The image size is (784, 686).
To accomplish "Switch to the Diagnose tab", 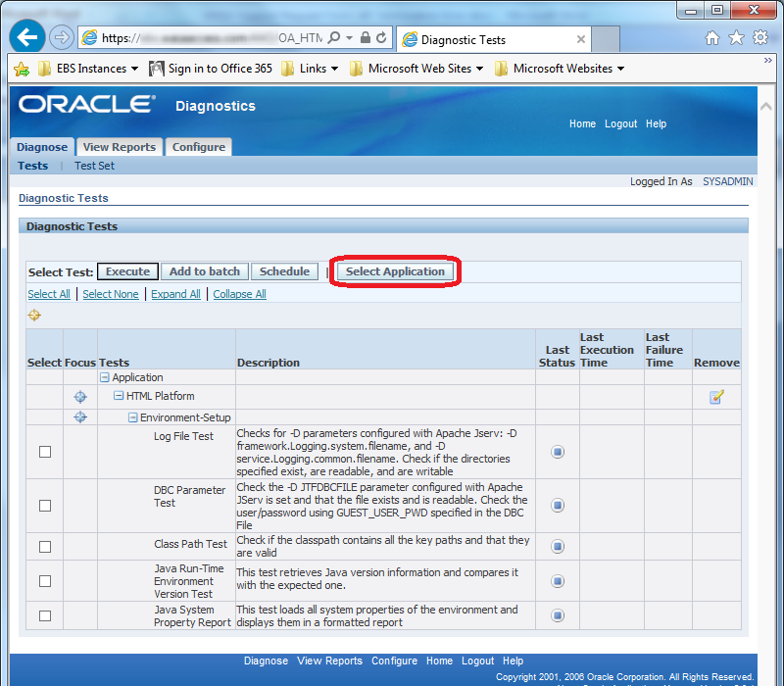I will tap(42, 147).
